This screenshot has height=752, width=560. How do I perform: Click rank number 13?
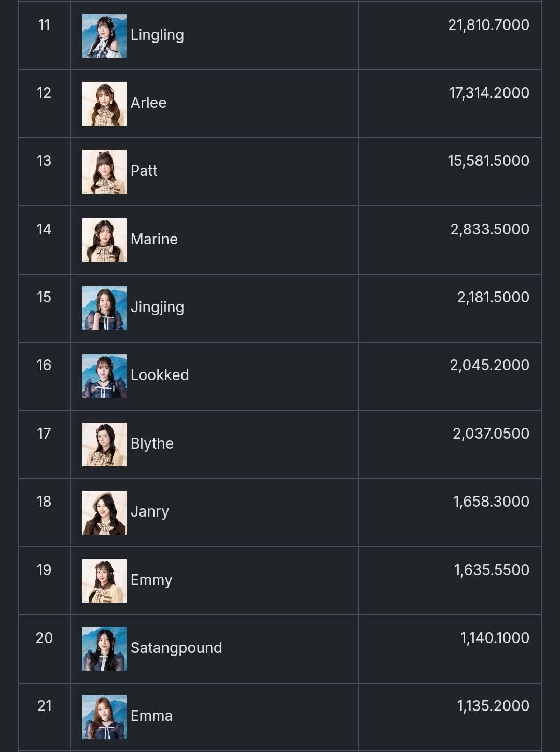(x=44, y=161)
